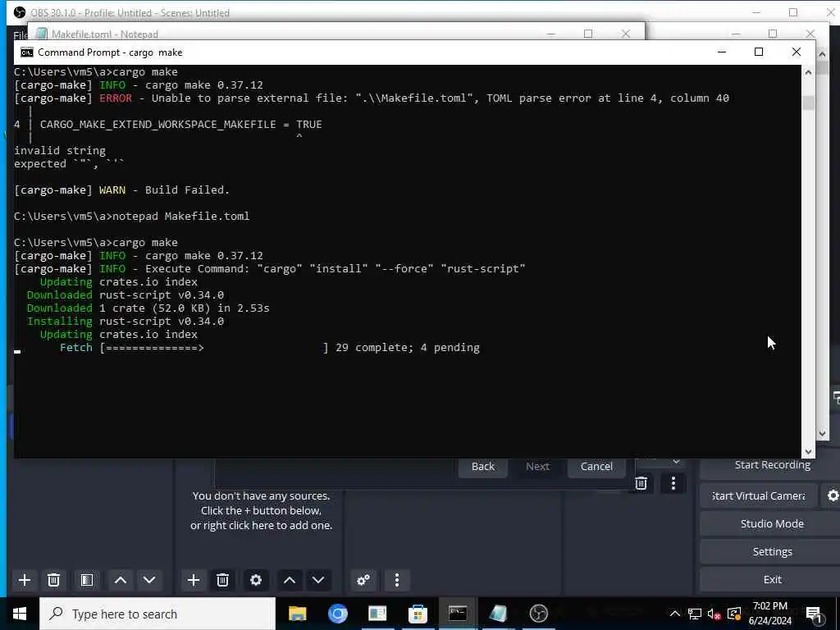The image size is (840, 630).
Task: Click the Command Prompt scrollbar down arrow
Action: pos(808,452)
